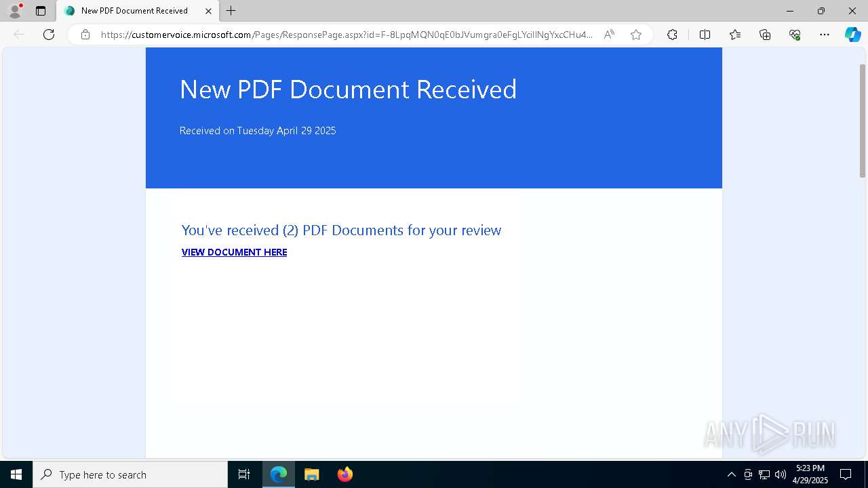Go back to previous page

pyautogui.click(x=19, y=35)
